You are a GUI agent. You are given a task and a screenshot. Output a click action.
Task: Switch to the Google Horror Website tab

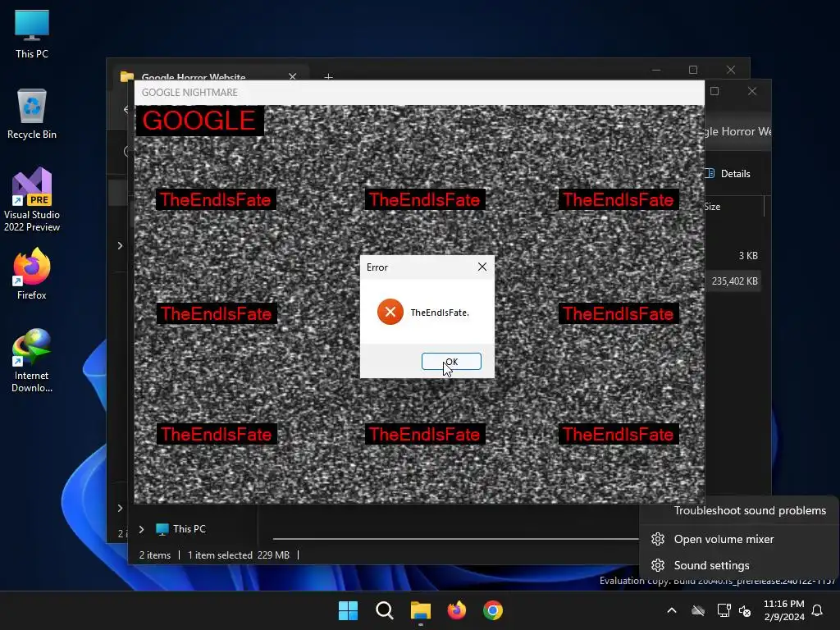tap(194, 76)
